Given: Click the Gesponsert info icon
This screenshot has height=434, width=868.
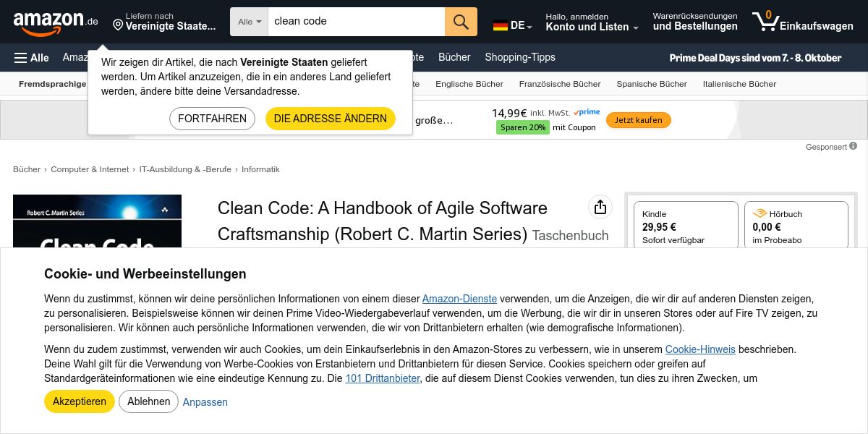Looking at the screenshot, I should [x=854, y=146].
